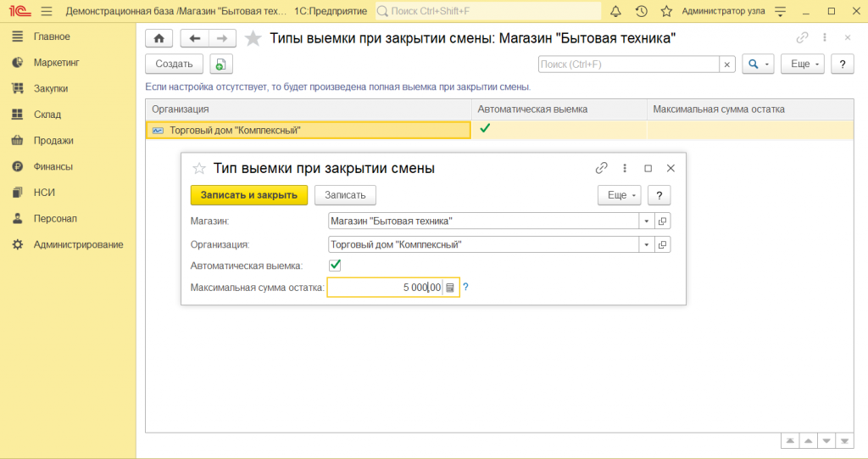The image size is (868, 459).
Task: Open the Продажи section
Action: point(53,141)
